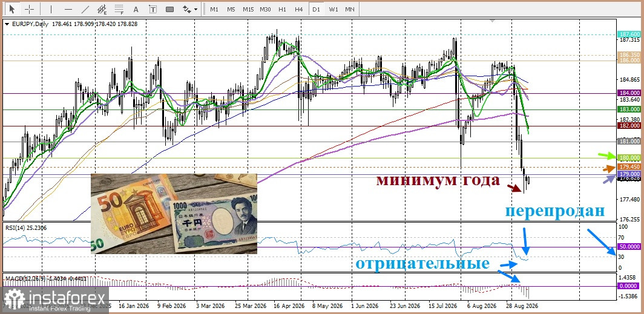The image size is (644, 314).
Task: Click the 187.600 price level label
Action: click(628, 35)
